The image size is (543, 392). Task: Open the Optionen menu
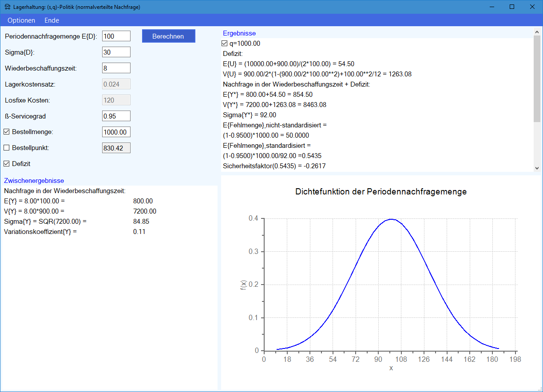(21, 20)
